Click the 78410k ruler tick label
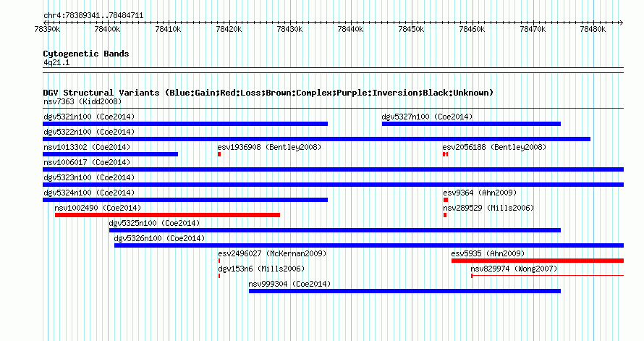Screen dimensions: 644x341 point(168,29)
